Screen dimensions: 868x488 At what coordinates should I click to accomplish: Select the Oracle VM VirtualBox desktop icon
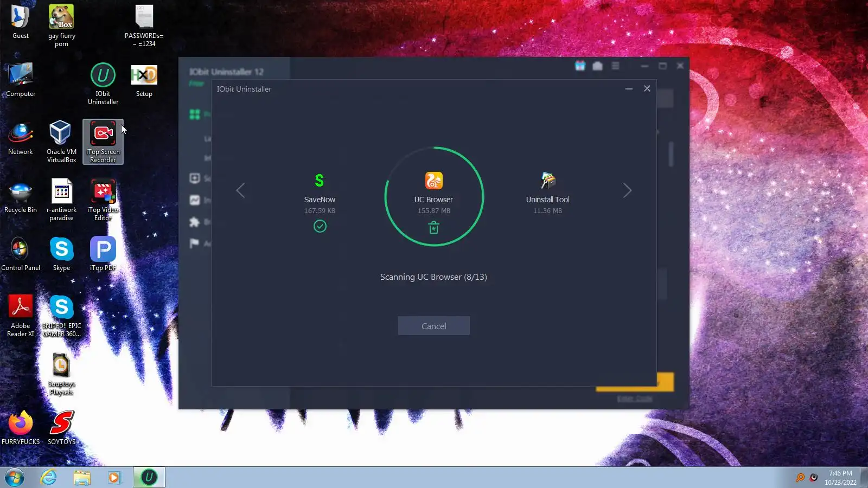pyautogui.click(x=61, y=142)
